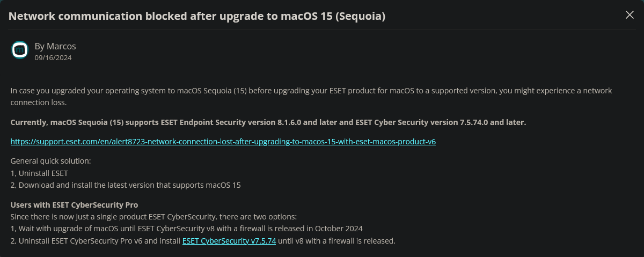Open the author name Marcos
This screenshot has height=257, width=644.
pos(61,46)
